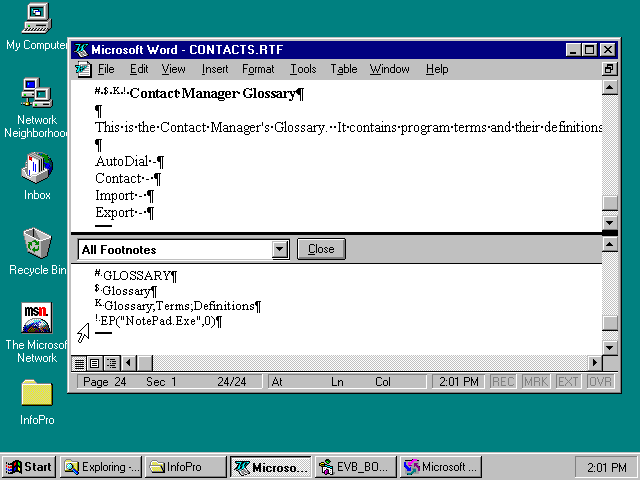Close the footnote pane with Close button

pos(321,249)
